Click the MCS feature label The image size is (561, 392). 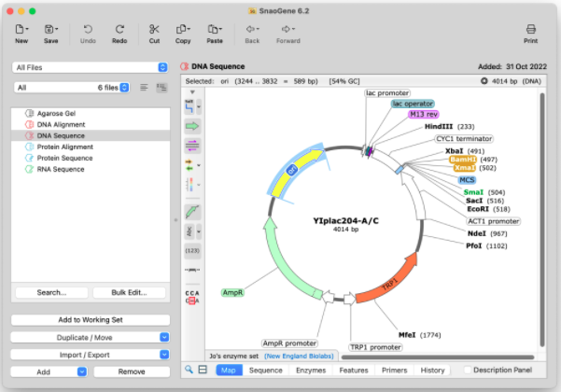coord(467,180)
